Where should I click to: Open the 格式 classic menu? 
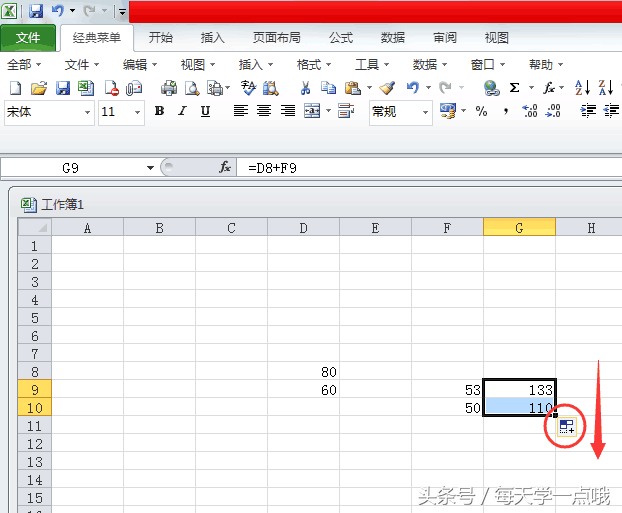pos(314,64)
